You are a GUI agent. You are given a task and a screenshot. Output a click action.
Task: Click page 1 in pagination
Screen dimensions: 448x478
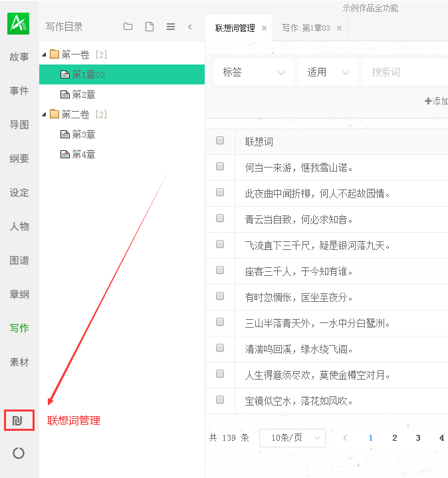pyautogui.click(x=371, y=438)
